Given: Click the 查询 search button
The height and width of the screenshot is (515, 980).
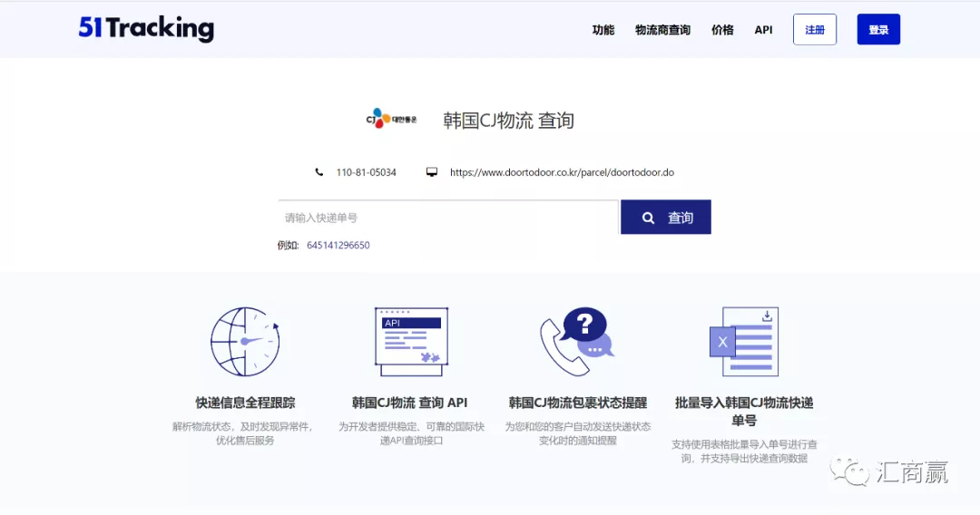Looking at the screenshot, I should [x=666, y=218].
